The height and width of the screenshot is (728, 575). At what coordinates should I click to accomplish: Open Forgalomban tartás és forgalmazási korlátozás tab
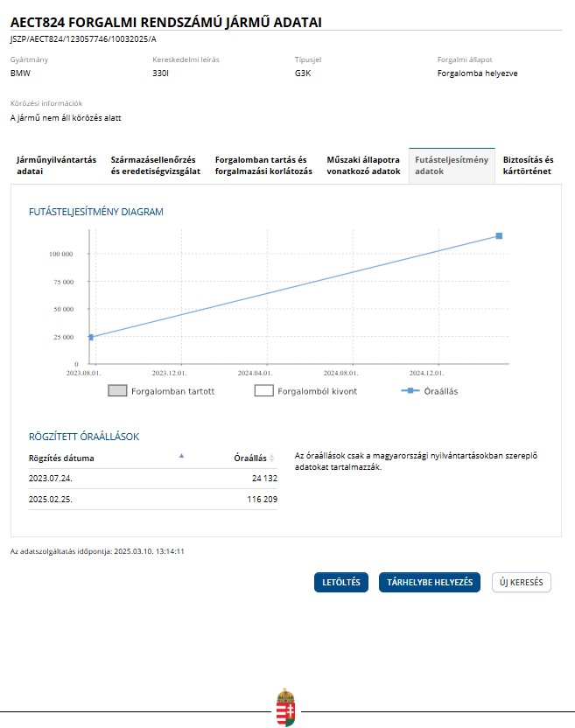coord(263,165)
